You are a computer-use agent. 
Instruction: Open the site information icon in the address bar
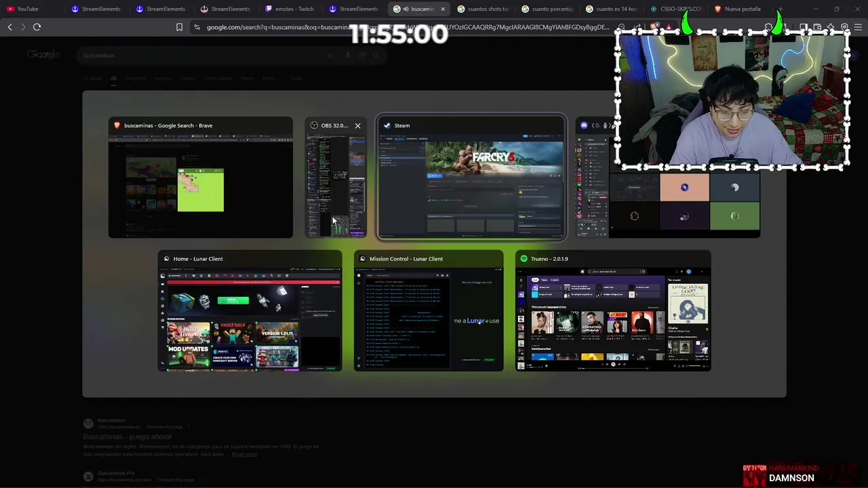(197, 27)
